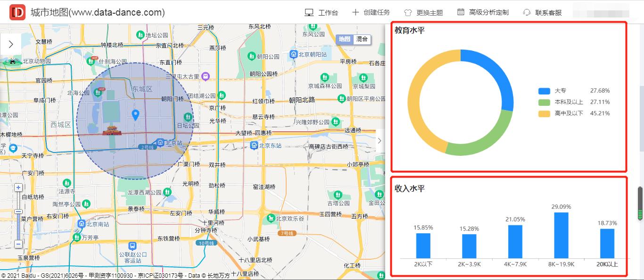Click the 工作台 monitor icon
Screen dimensions: 644x280
(309, 12)
